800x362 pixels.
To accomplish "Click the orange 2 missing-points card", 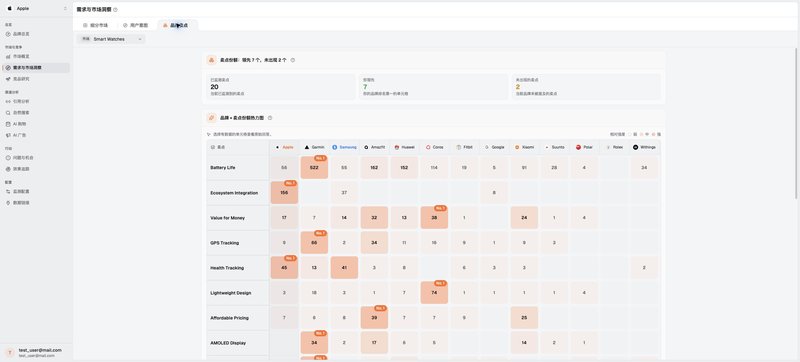I will pyautogui.click(x=586, y=87).
